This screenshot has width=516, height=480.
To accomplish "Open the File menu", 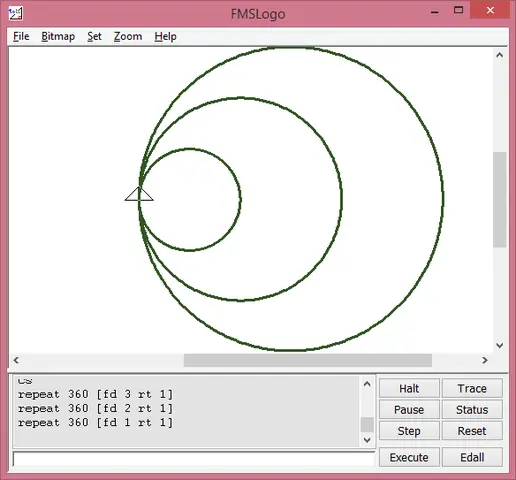I will pos(21,36).
